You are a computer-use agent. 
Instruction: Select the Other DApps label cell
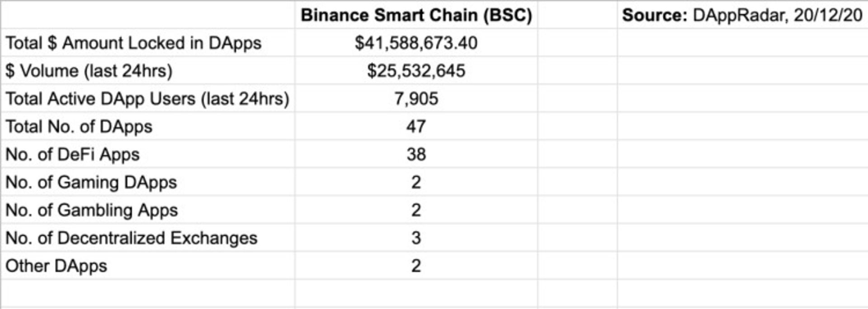tap(57, 266)
